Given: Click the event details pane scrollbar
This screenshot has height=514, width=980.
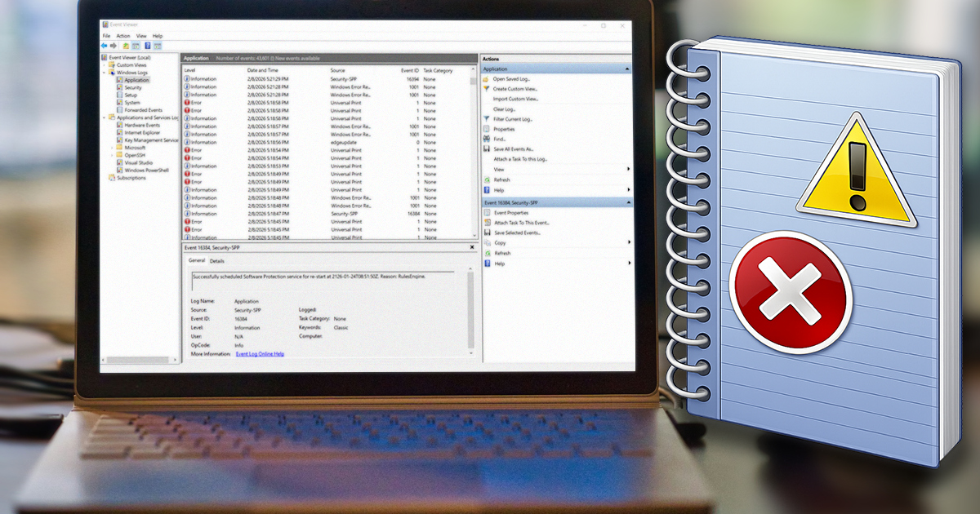Looking at the screenshot, I should (x=470, y=310).
